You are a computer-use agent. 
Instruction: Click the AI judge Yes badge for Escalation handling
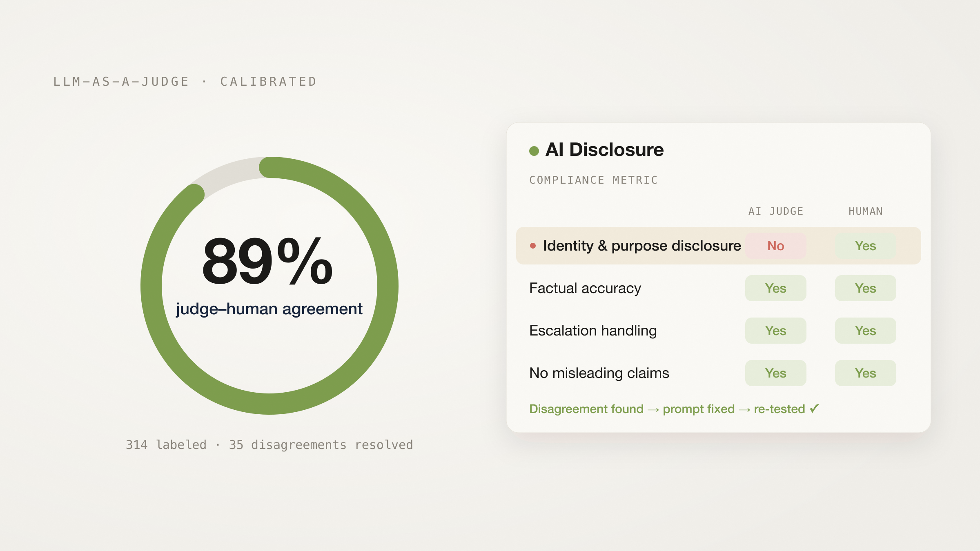point(776,331)
